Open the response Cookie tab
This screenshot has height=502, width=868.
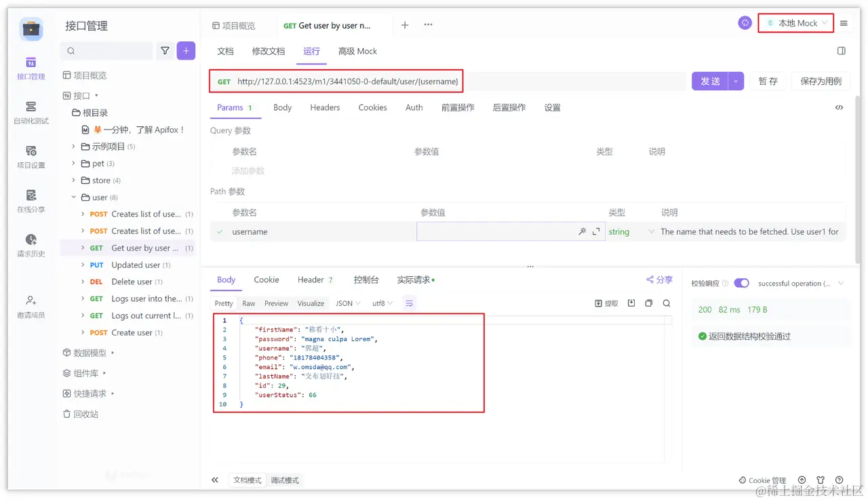point(267,279)
